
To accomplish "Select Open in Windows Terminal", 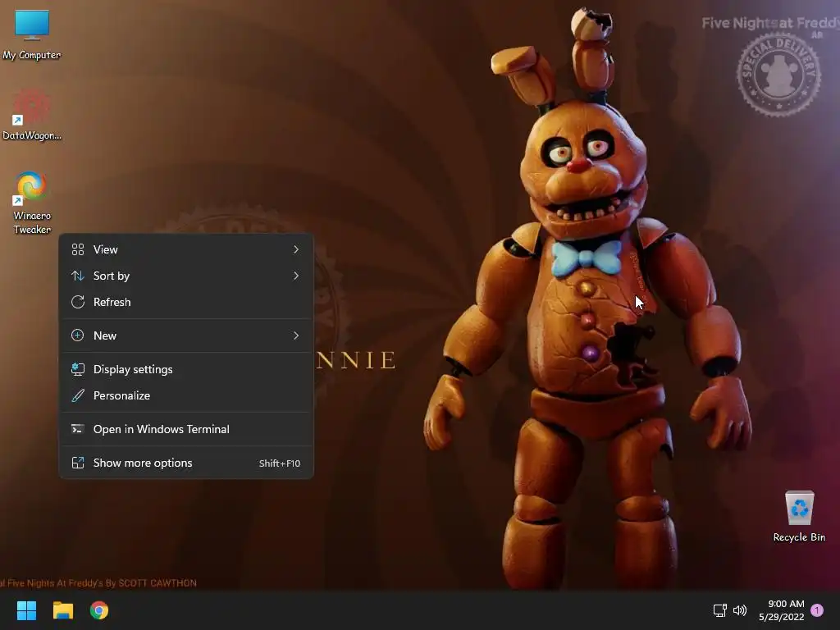I will coord(186,430).
